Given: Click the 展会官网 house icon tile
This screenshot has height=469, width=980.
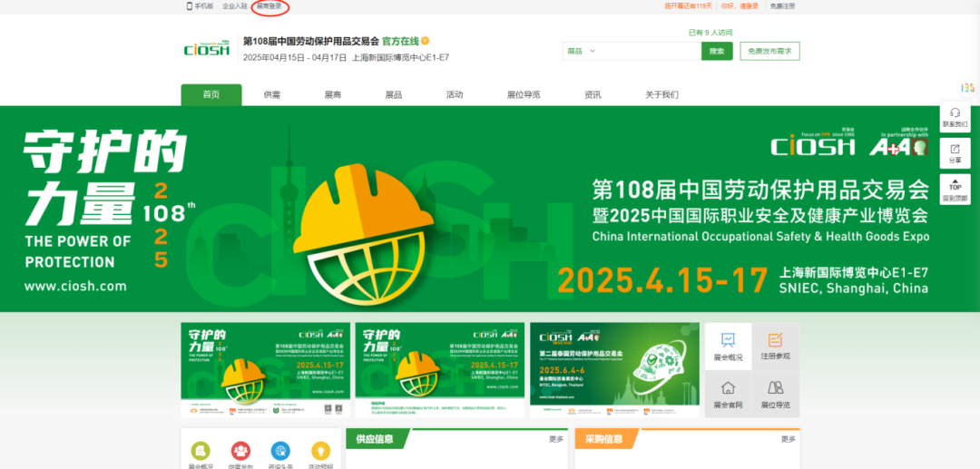Looking at the screenshot, I should coord(728,394).
